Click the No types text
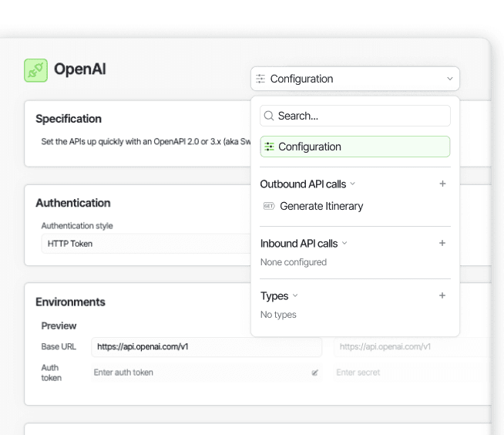This screenshot has height=435, width=504. [x=278, y=315]
